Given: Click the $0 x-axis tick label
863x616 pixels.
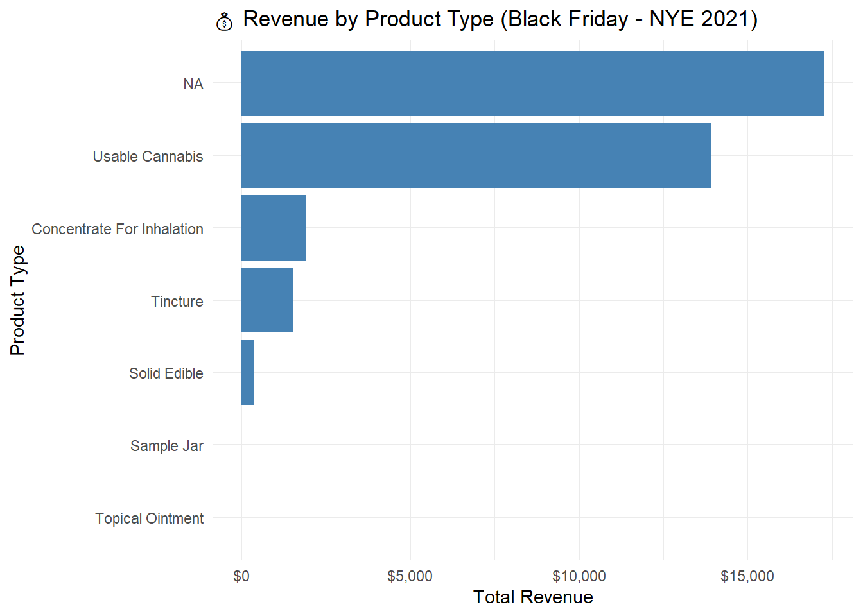Looking at the screenshot, I should [241, 576].
